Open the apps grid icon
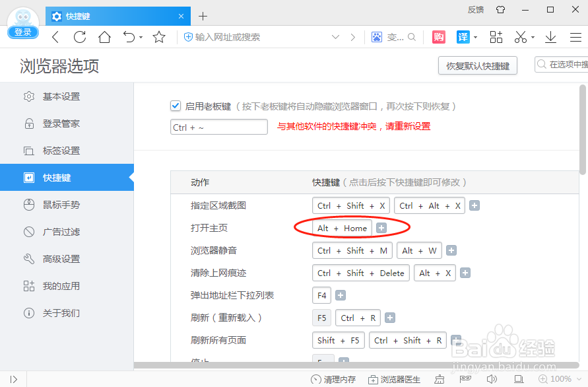 click(x=496, y=37)
